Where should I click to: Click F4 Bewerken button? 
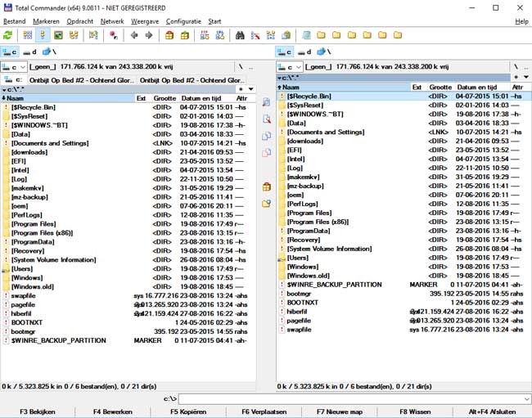pos(113,411)
